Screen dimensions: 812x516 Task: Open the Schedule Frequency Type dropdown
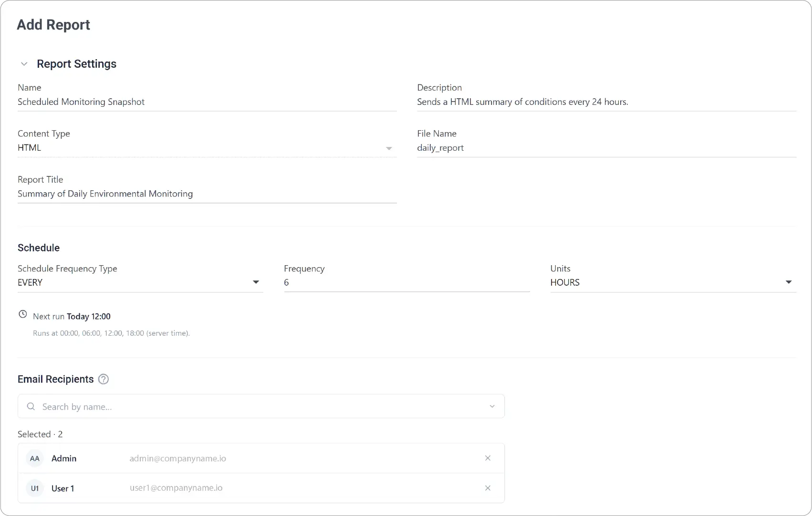(x=140, y=282)
